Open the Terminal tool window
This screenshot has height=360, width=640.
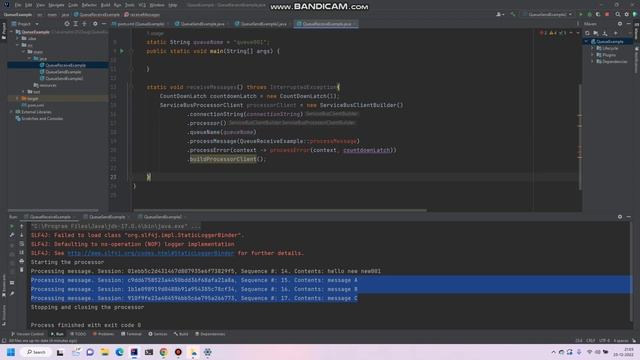coord(131,334)
